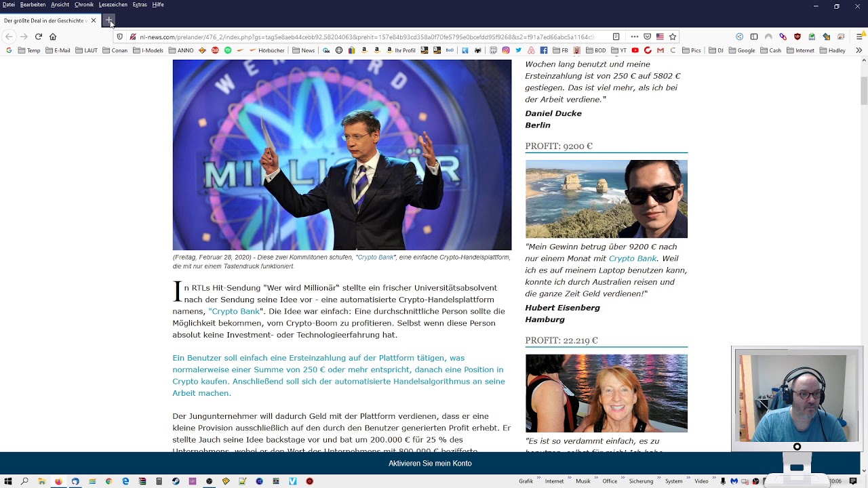Open the Hadley bookmarks folder
The width and height of the screenshot is (868, 488).
832,50
